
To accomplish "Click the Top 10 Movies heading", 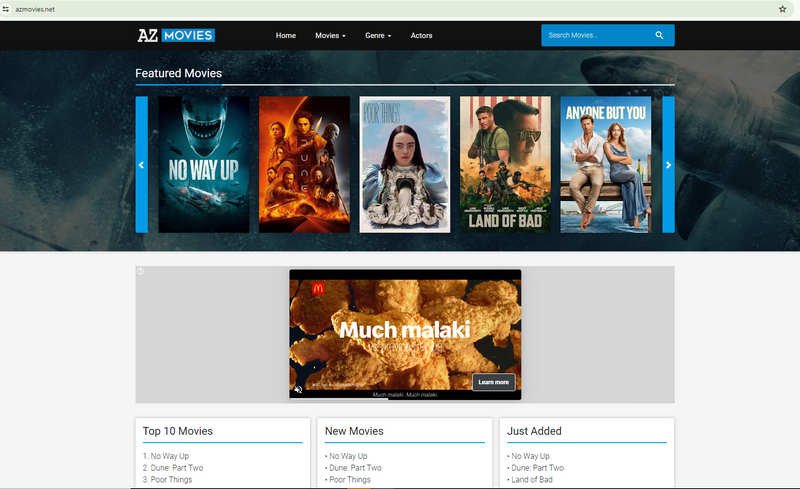I will [178, 431].
